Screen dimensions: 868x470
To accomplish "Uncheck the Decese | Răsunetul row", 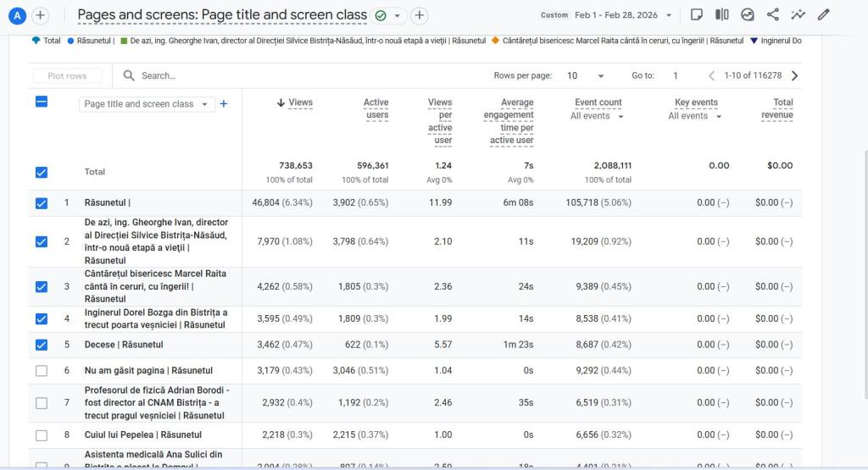I will [42, 346].
